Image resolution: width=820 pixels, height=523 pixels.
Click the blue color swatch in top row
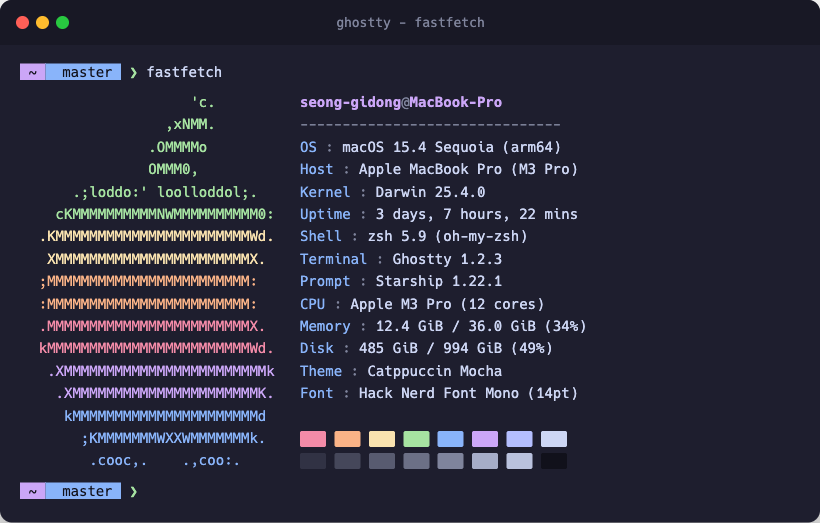(450, 439)
